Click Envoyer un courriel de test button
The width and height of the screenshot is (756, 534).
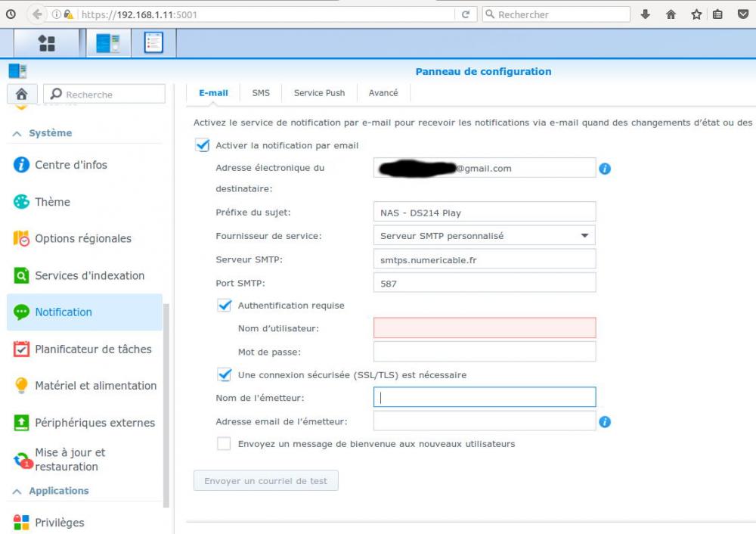click(265, 481)
